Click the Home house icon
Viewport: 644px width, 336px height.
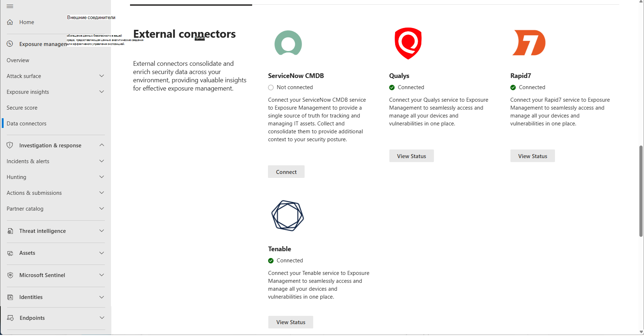[10, 22]
